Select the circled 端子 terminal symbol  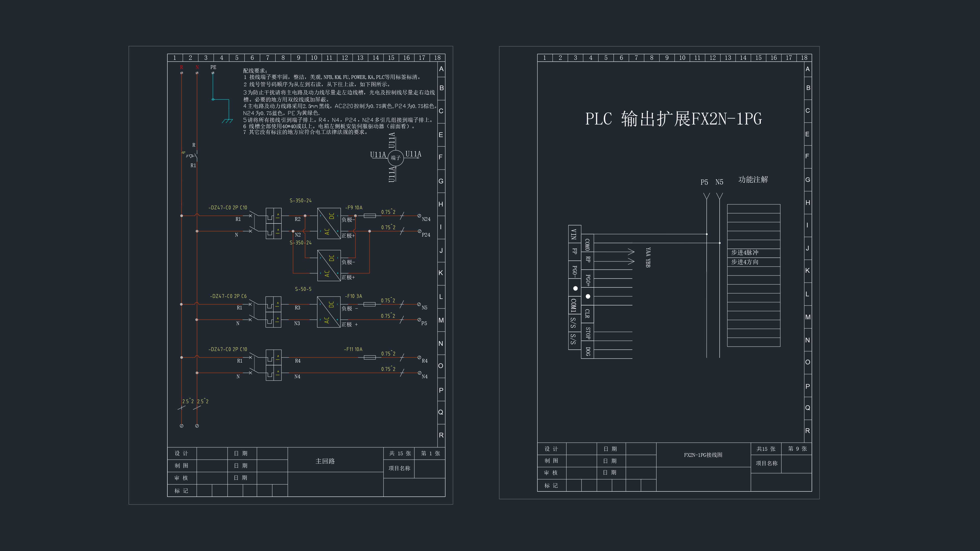coord(396,158)
